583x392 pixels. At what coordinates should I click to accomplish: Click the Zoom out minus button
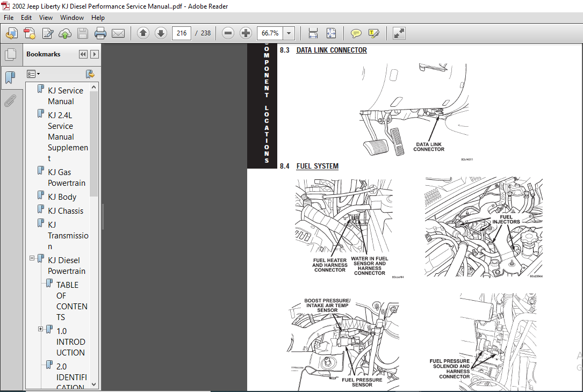tap(228, 33)
